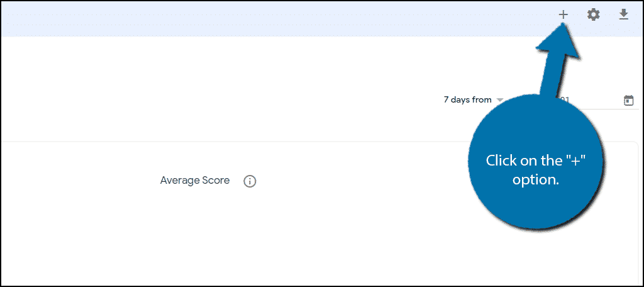The height and width of the screenshot is (287, 644).
Task: Click the arrow beside "7 days from"
Action: [x=500, y=100]
